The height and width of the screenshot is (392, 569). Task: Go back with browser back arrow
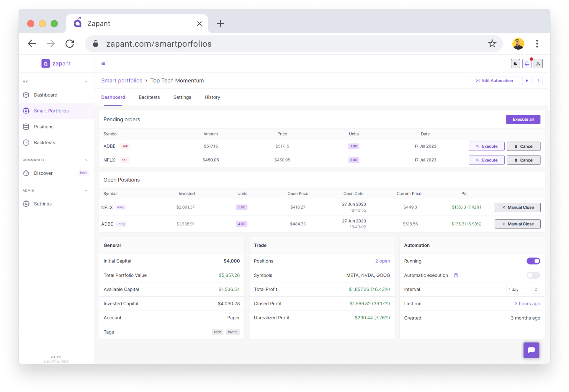click(32, 44)
